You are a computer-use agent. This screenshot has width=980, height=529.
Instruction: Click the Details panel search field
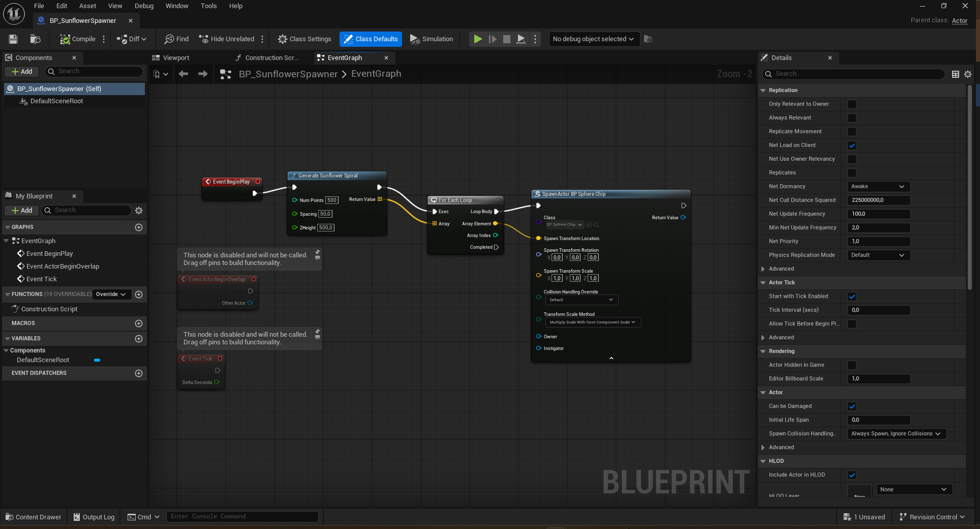click(854, 74)
